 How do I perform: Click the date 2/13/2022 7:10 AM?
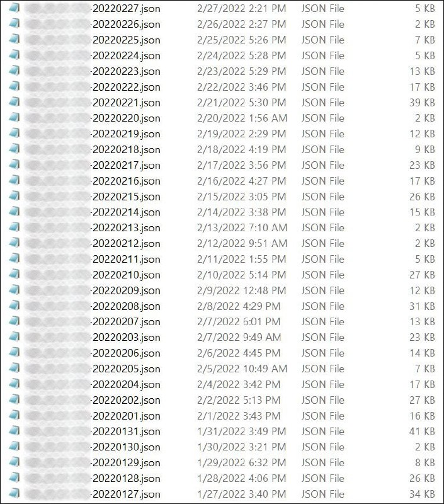point(242,227)
